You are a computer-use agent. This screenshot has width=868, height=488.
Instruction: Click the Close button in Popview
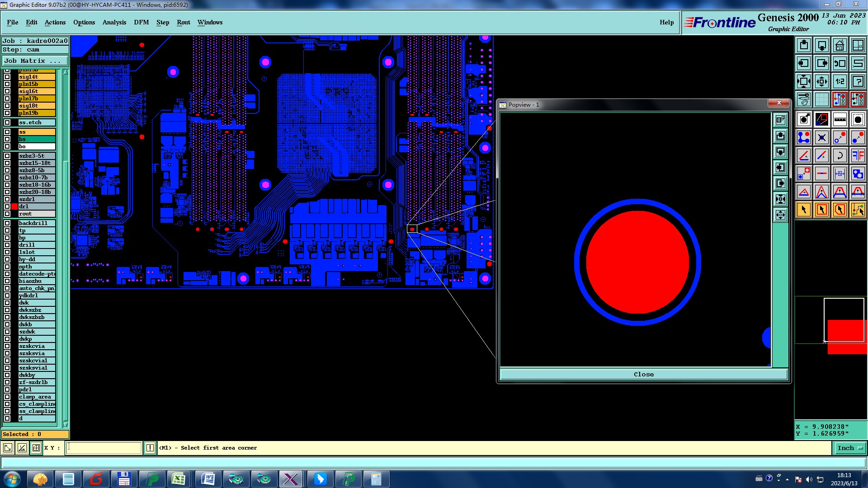tap(643, 374)
